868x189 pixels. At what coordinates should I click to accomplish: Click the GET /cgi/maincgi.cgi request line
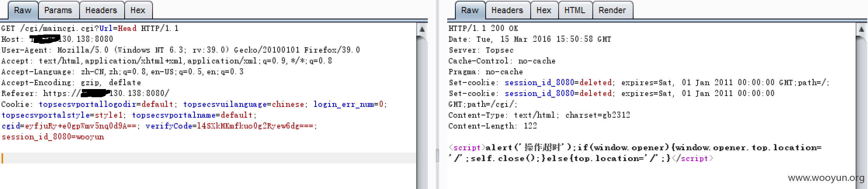[x=90, y=28]
